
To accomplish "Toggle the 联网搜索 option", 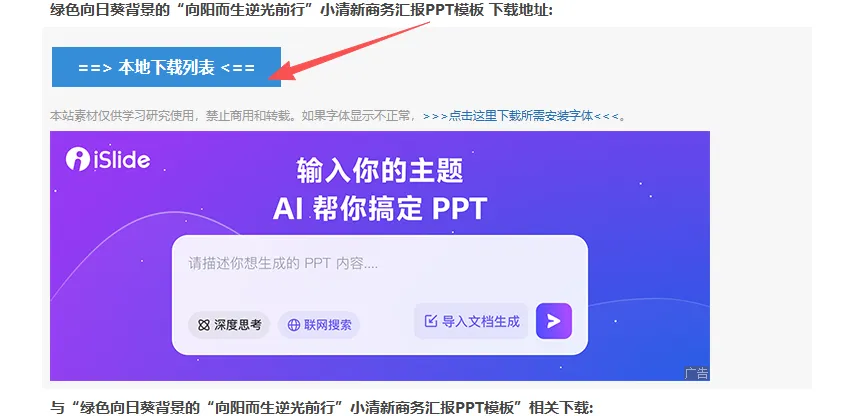I will [x=319, y=325].
